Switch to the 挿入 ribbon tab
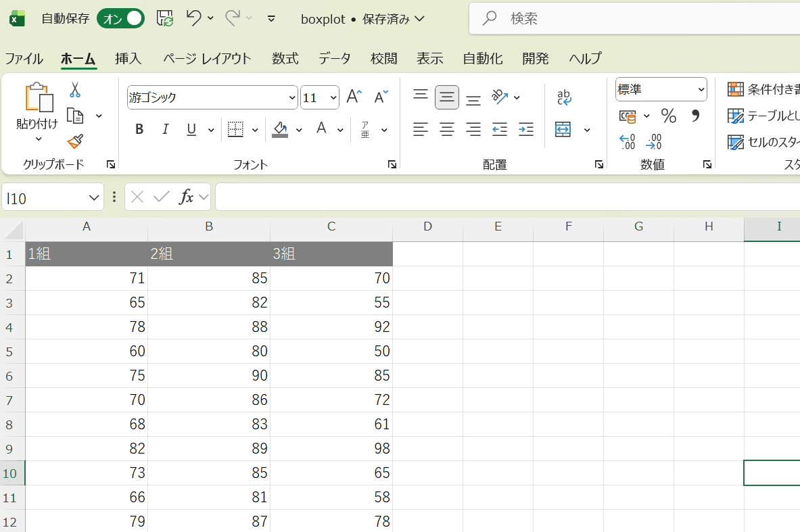 click(128, 59)
